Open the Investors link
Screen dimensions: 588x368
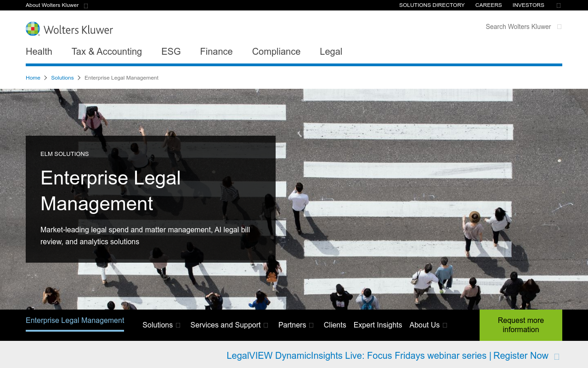[528, 5]
